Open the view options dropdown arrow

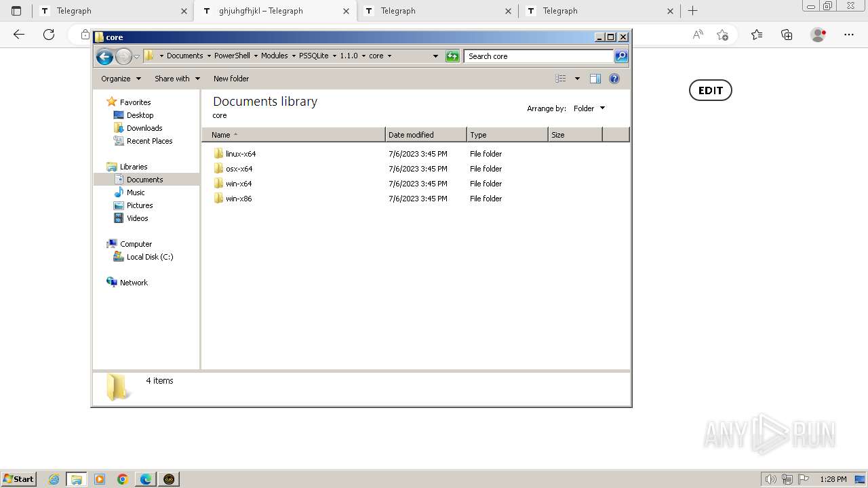577,79
